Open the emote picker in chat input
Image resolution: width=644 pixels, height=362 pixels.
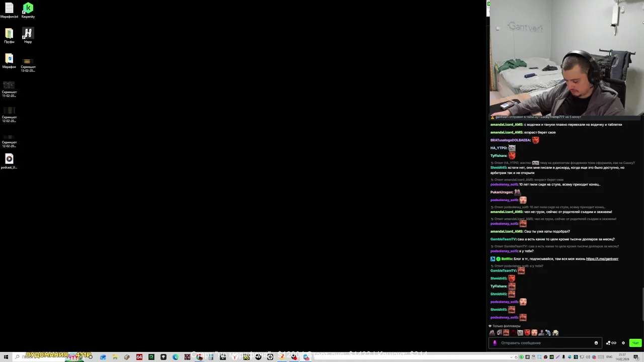tap(596, 343)
